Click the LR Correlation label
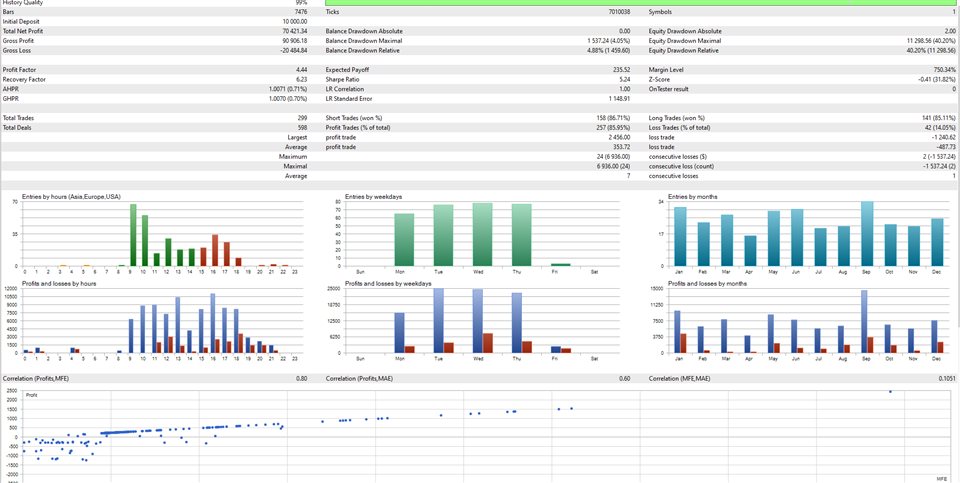The height and width of the screenshot is (483, 960). pyautogui.click(x=343, y=89)
